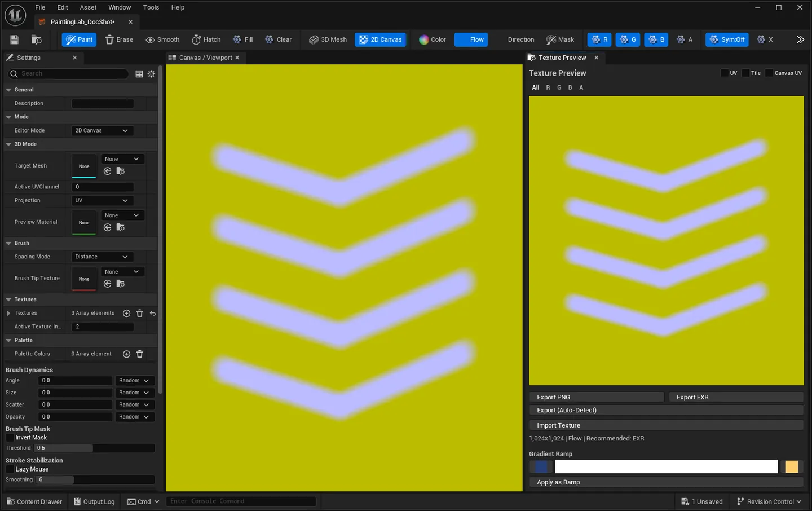Enable the Lazy Mouse checkbox
812x511 pixels.
click(x=10, y=469)
